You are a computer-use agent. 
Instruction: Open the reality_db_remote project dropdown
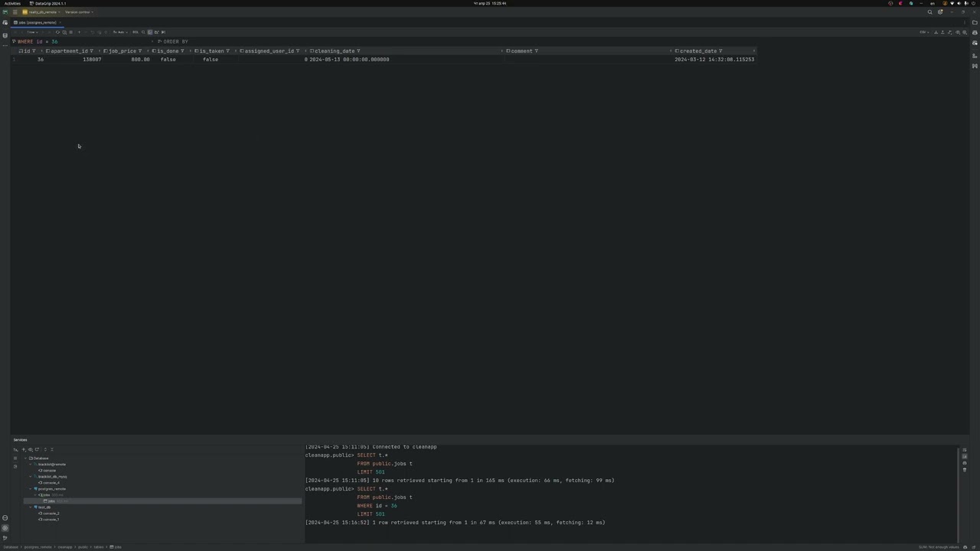coord(41,12)
